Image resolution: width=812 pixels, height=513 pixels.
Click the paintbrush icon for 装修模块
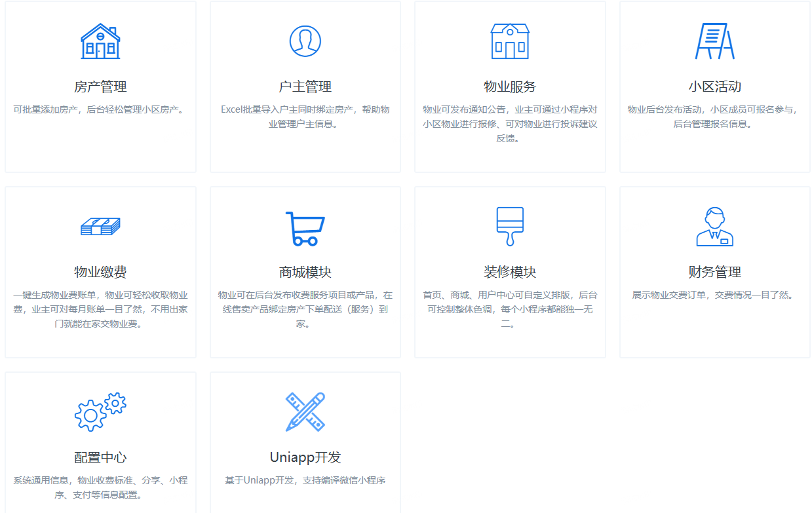510,227
